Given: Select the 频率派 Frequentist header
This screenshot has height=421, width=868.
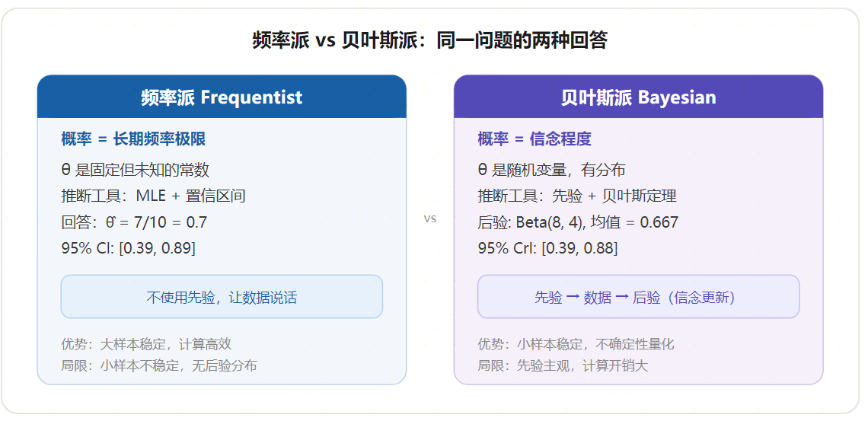Looking at the screenshot, I should click(222, 97).
